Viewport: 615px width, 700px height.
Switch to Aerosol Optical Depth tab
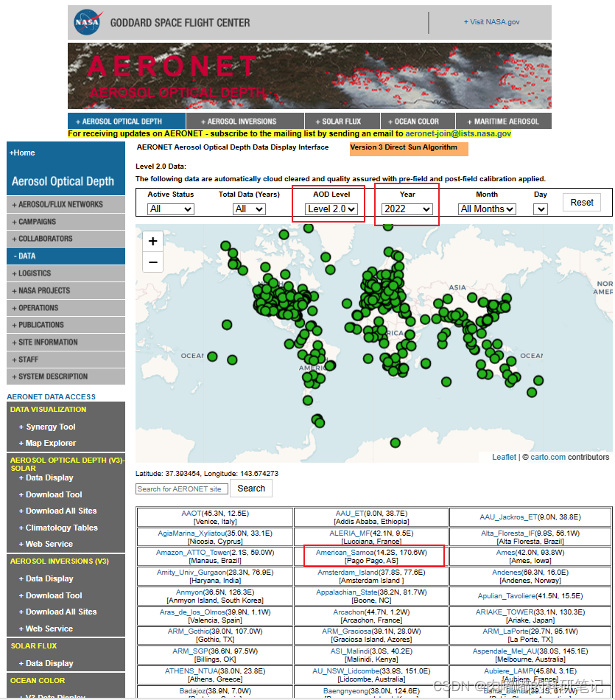coord(127,121)
